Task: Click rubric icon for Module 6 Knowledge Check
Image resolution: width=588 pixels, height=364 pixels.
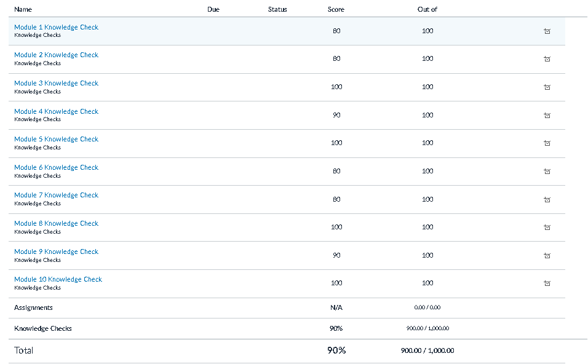Action: tap(547, 172)
